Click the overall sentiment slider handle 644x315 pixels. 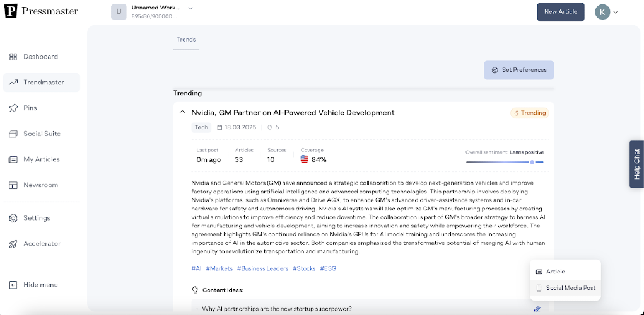click(x=532, y=162)
